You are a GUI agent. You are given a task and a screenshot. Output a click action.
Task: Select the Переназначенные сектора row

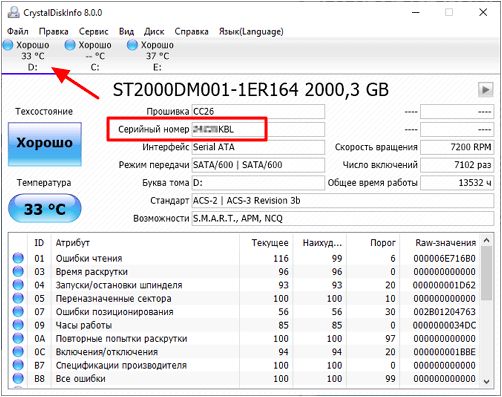[245, 298]
